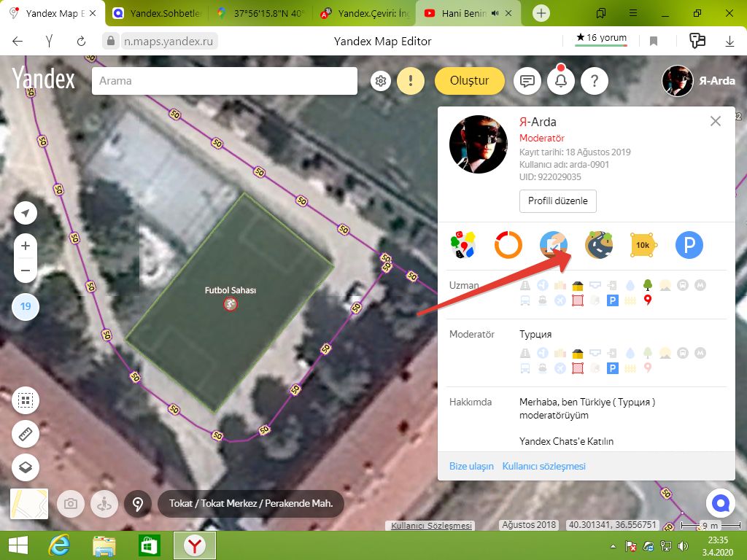Activate the ruler measurement tool
The image size is (747, 560).
coord(26,434)
